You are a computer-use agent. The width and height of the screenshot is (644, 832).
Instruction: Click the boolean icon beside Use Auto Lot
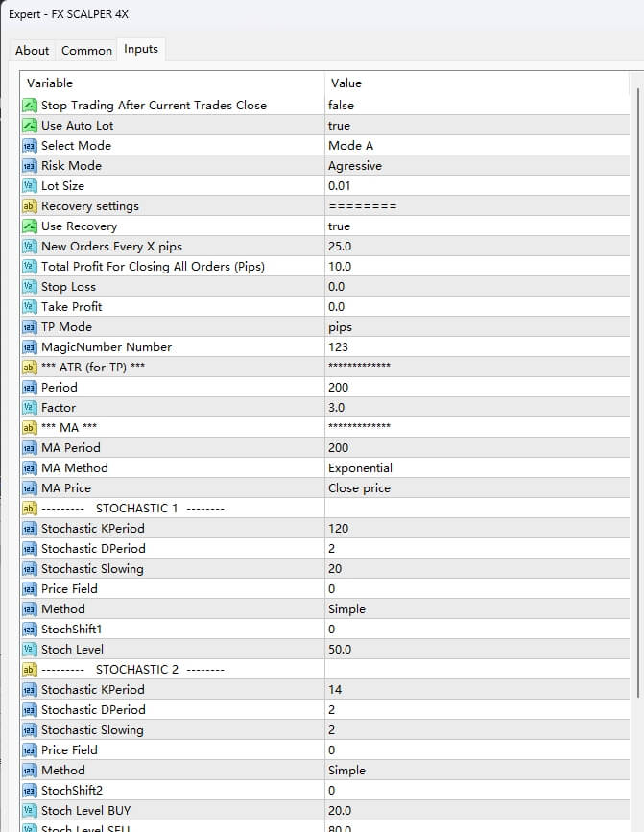click(29, 126)
